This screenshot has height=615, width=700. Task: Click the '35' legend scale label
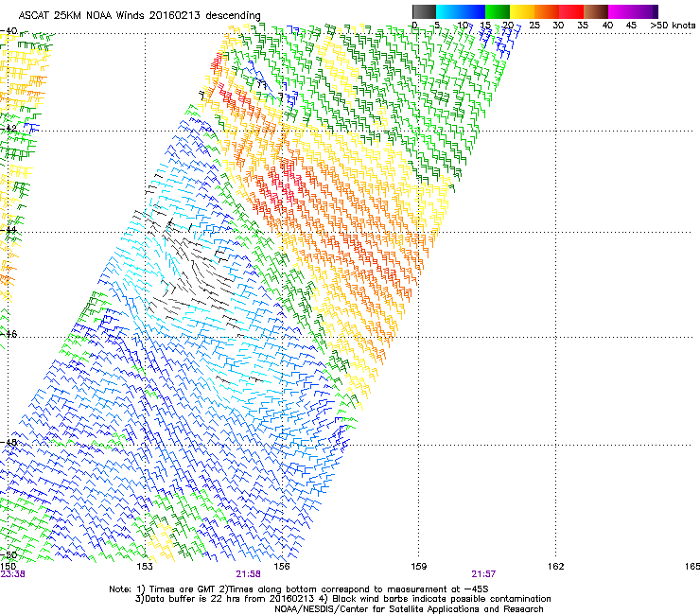pyautogui.click(x=583, y=25)
